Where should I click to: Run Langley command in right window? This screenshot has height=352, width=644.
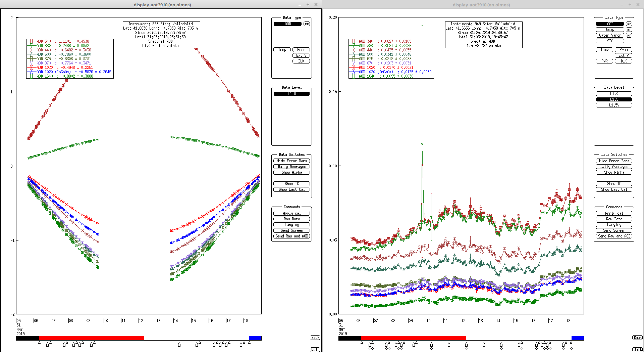(x=614, y=225)
